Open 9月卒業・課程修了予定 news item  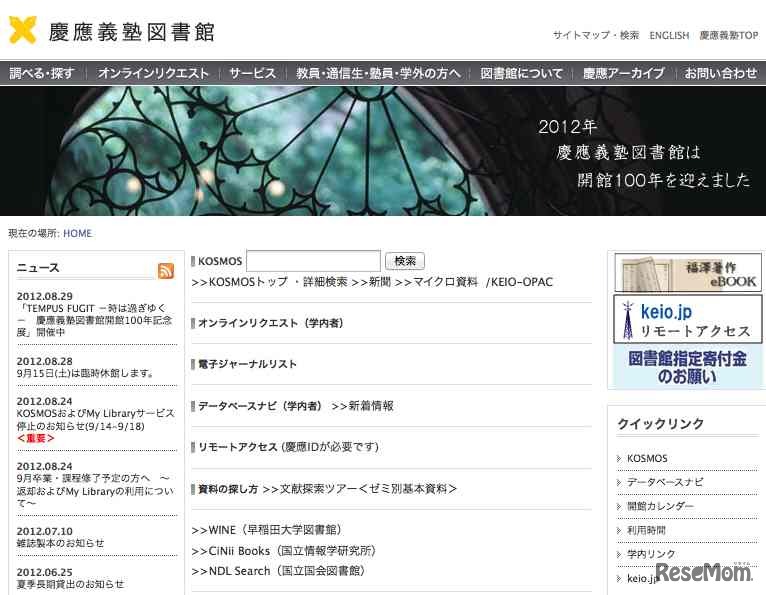pos(96,490)
